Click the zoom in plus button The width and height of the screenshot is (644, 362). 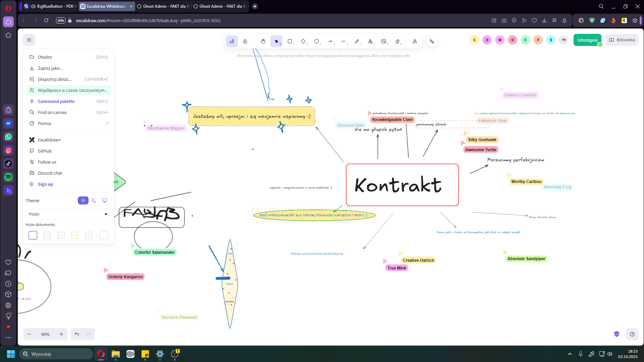[61, 334]
